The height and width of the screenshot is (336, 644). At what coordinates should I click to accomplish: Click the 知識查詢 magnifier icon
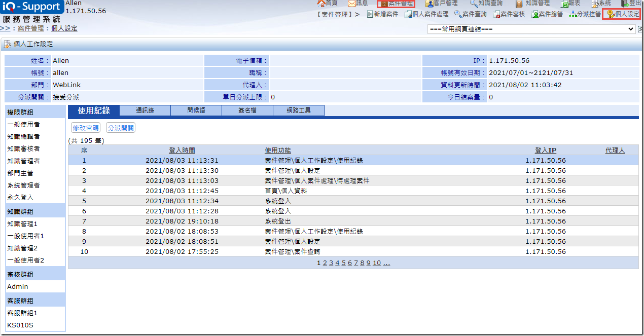(474, 3)
